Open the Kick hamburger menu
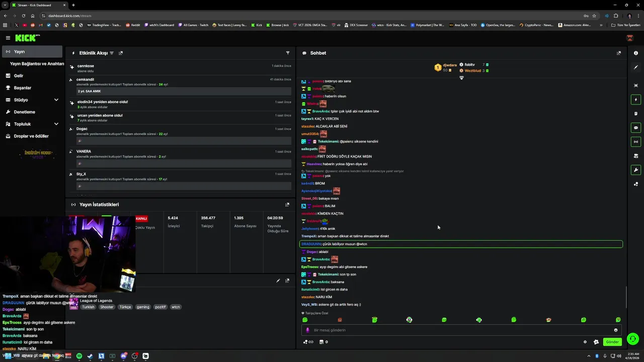This screenshot has width=644, height=362. 8,38
